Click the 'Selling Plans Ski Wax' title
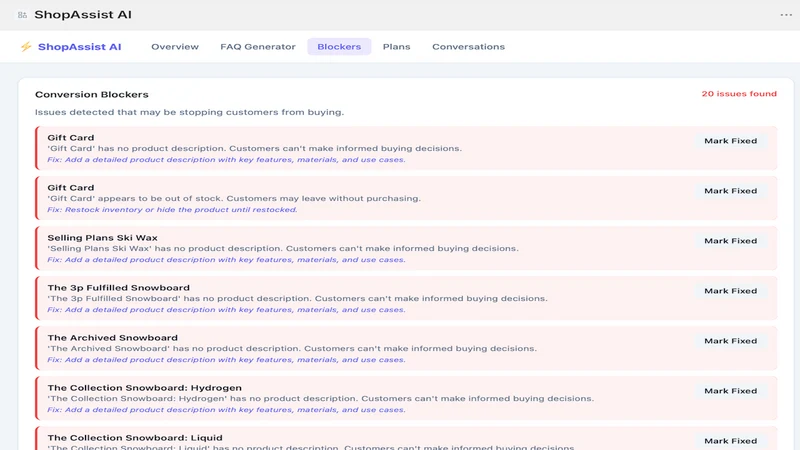The image size is (800, 450). click(103, 238)
